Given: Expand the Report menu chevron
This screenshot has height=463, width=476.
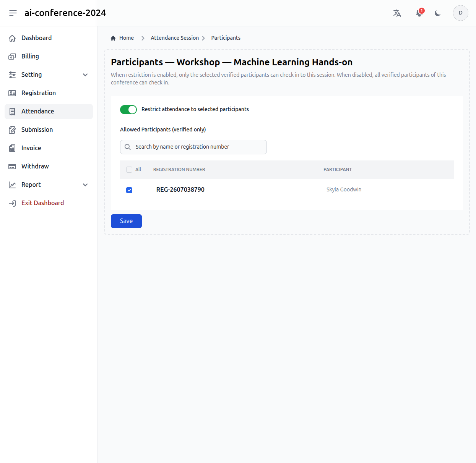Looking at the screenshot, I should tap(85, 185).
